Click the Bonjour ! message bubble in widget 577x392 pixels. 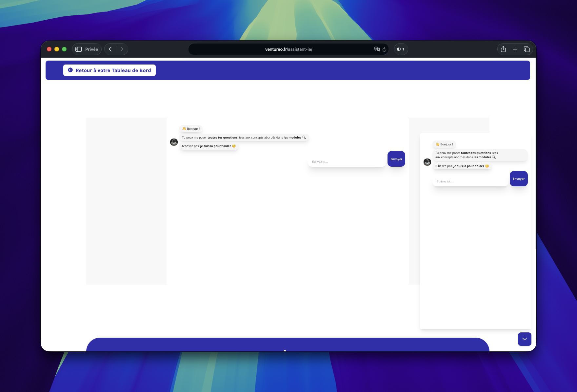(444, 144)
